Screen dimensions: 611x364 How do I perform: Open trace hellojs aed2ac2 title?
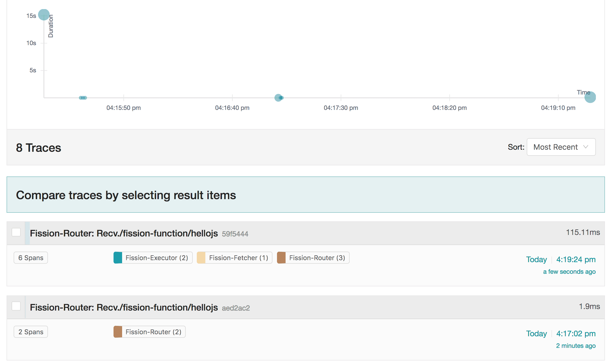pyautogui.click(x=124, y=307)
